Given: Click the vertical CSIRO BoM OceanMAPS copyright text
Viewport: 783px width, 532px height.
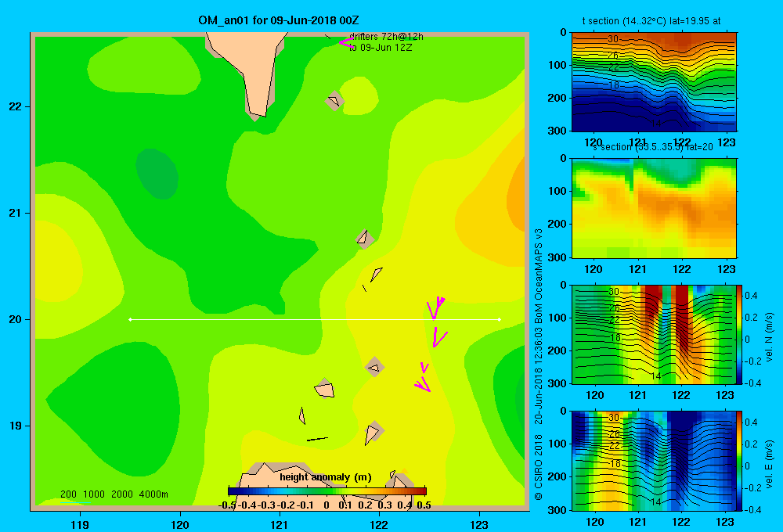Looking at the screenshot, I should [x=539, y=365].
